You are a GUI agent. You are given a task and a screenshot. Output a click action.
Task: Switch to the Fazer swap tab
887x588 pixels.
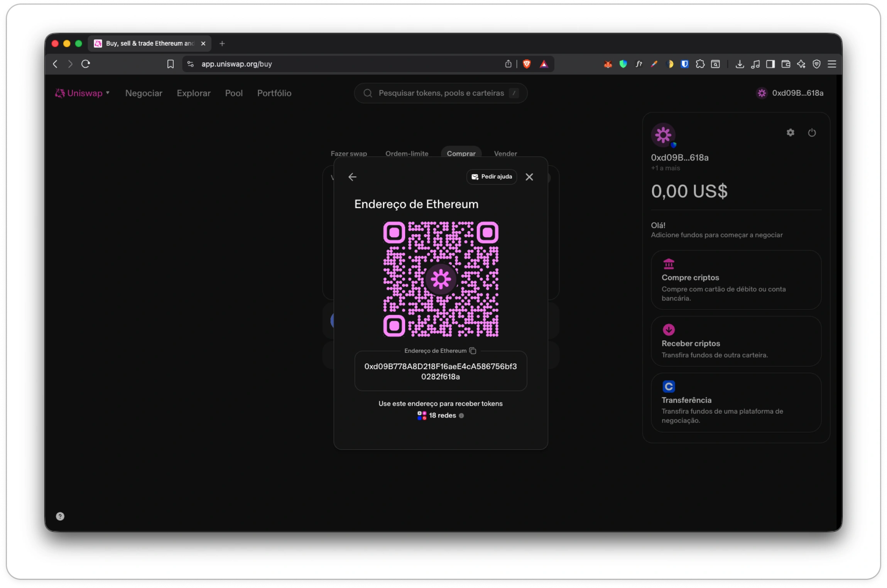(348, 154)
